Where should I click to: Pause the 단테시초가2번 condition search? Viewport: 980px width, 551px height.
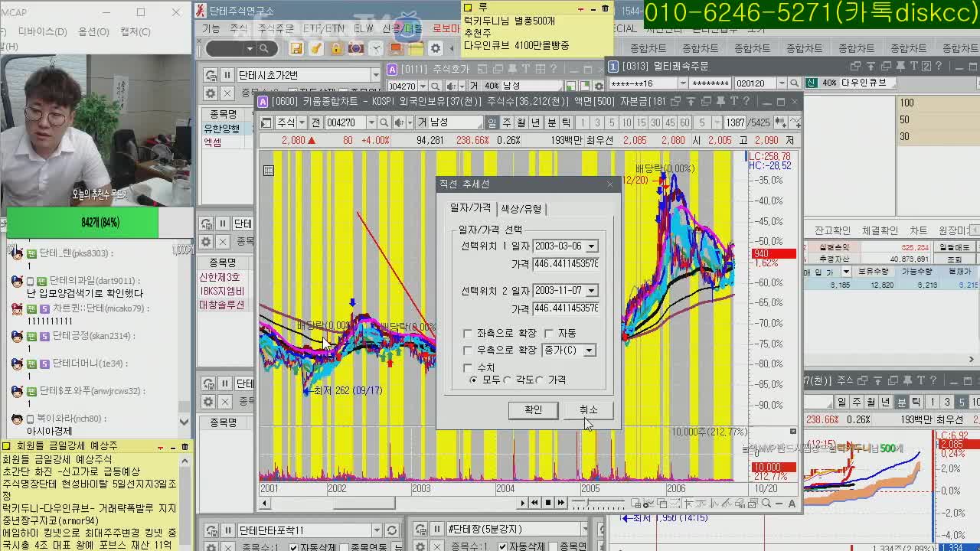click(227, 75)
